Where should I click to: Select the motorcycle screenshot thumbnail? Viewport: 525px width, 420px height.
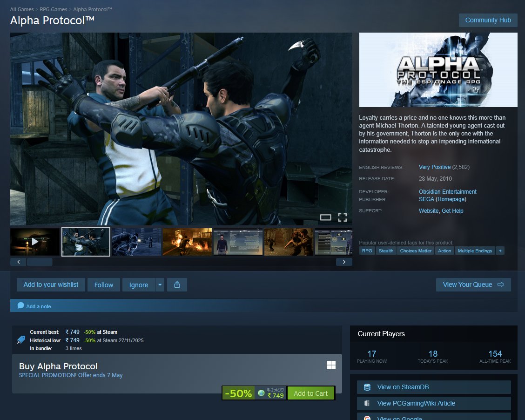(137, 242)
